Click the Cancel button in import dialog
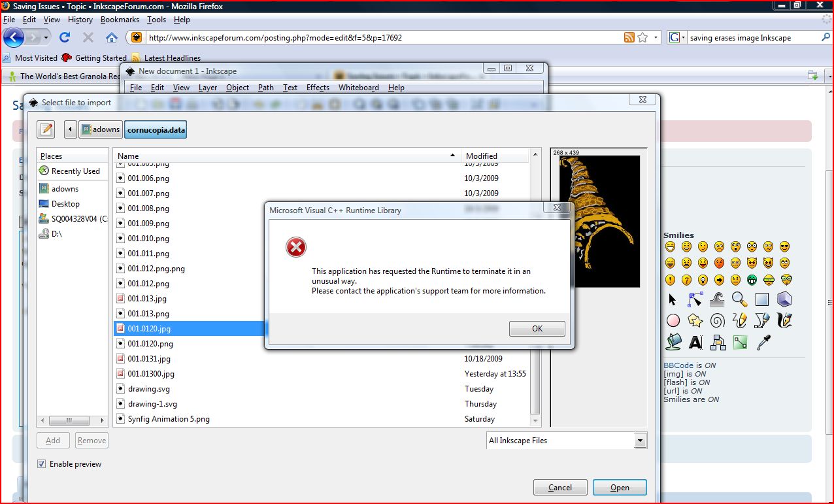834x504 pixels. point(560,488)
